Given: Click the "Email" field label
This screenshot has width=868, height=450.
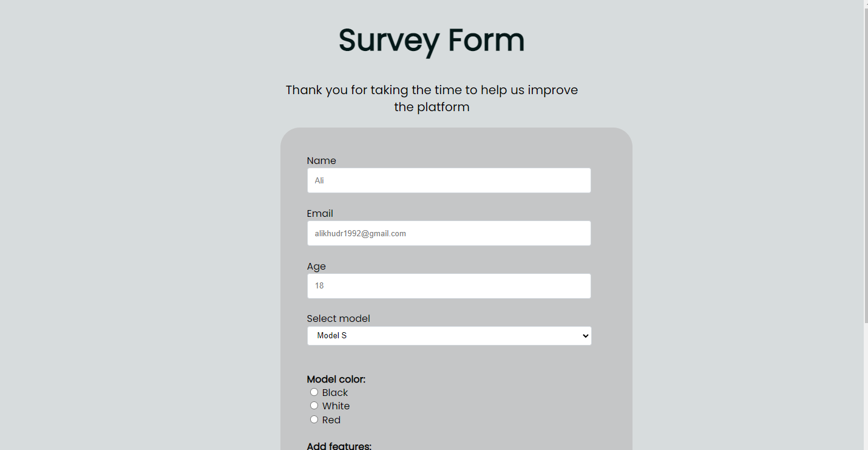Looking at the screenshot, I should (320, 214).
